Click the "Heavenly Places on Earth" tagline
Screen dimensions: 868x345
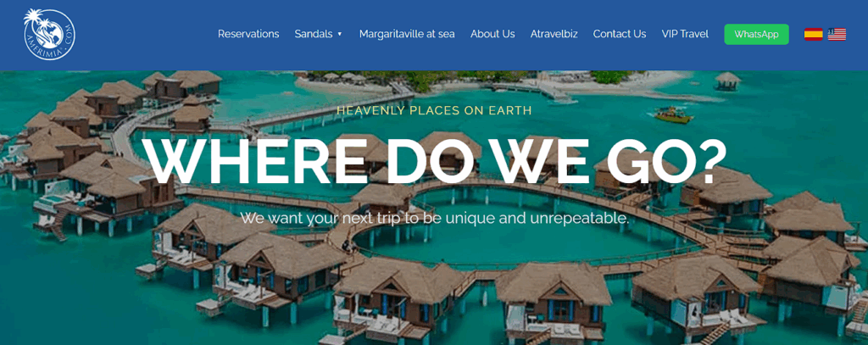tap(435, 110)
